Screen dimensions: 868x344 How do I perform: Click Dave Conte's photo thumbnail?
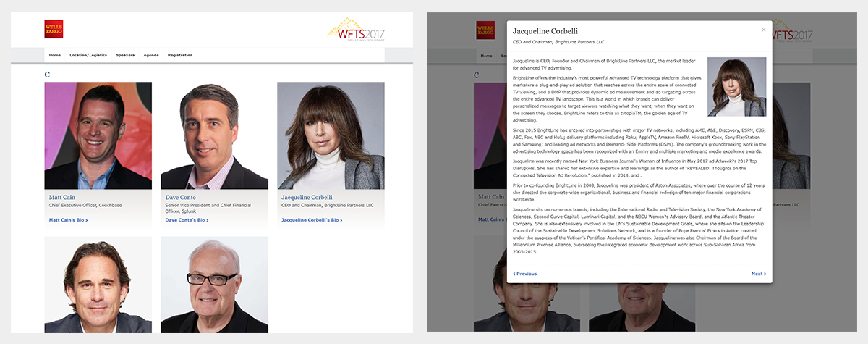click(214, 135)
